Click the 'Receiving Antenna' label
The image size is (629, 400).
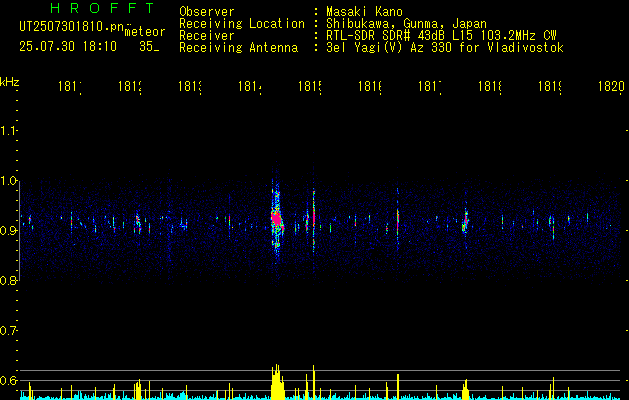[239, 47]
